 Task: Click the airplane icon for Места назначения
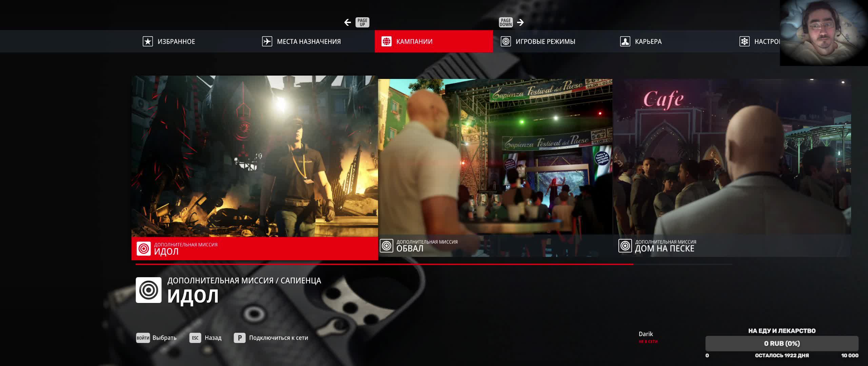[x=267, y=41]
